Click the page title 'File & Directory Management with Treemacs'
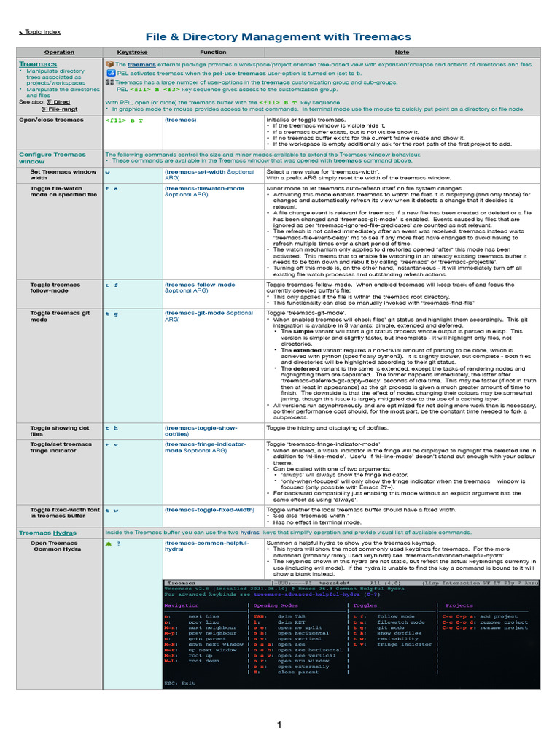Screen dimensions: 560x747 tap(279, 37)
